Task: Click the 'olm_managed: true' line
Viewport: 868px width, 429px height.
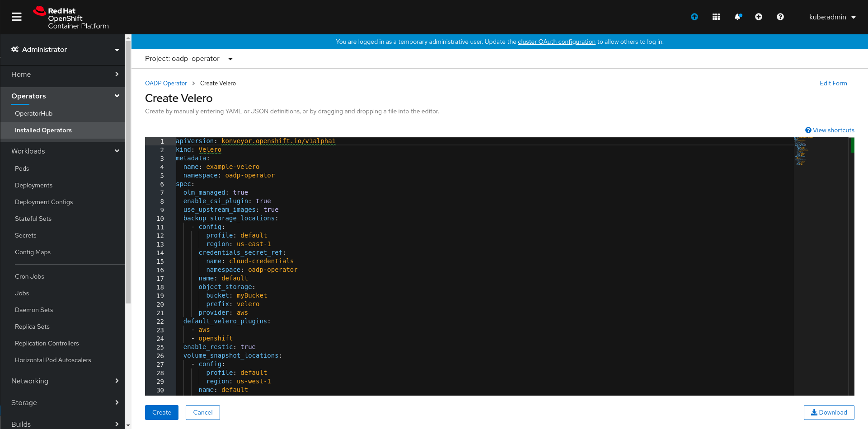Action: coord(216,193)
